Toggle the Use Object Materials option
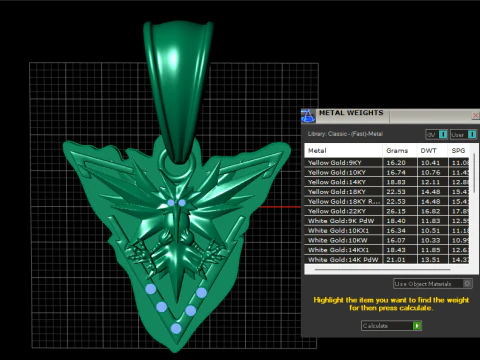The height and width of the screenshot is (360, 480). 433,284
